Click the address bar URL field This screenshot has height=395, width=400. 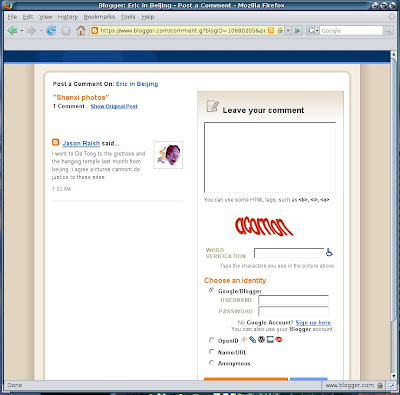(183, 31)
